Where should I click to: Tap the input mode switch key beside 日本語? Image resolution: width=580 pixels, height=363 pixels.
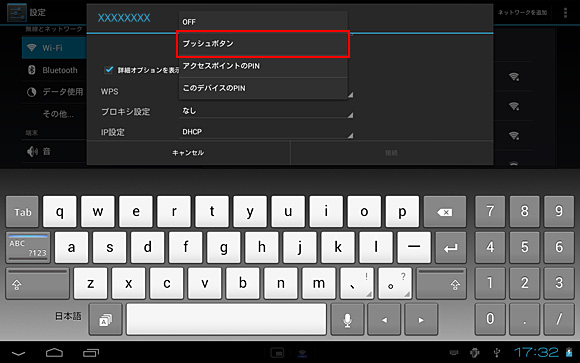tap(105, 319)
